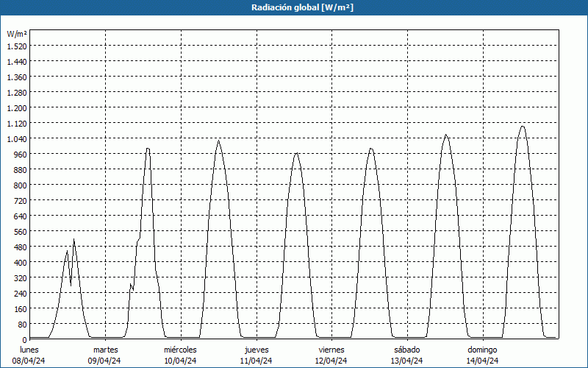The width and height of the screenshot is (588, 368).
Task: Select the 1.040 y-axis label
Action: [17, 138]
